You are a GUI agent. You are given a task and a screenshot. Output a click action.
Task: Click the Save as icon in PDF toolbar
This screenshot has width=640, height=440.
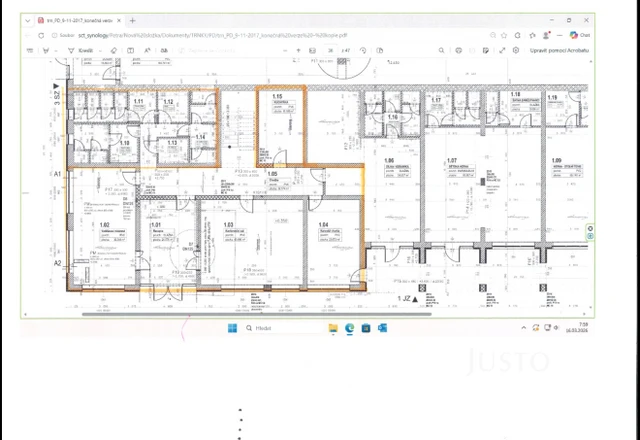[x=486, y=51]
